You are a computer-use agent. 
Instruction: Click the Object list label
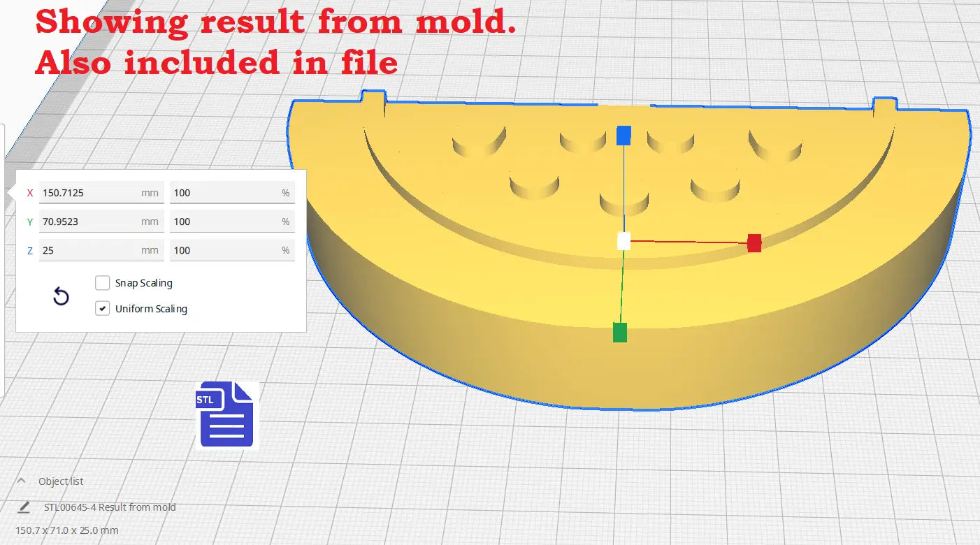coord(61,481)
